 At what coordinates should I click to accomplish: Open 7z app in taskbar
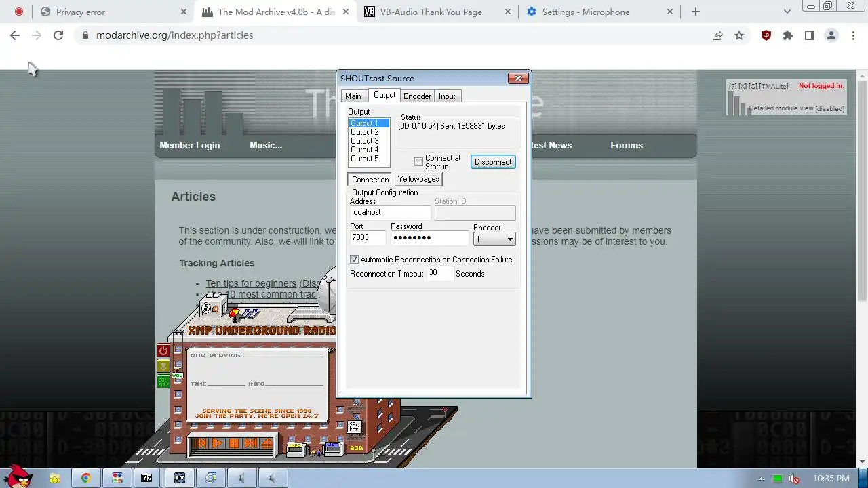click(x=146, y=478)
